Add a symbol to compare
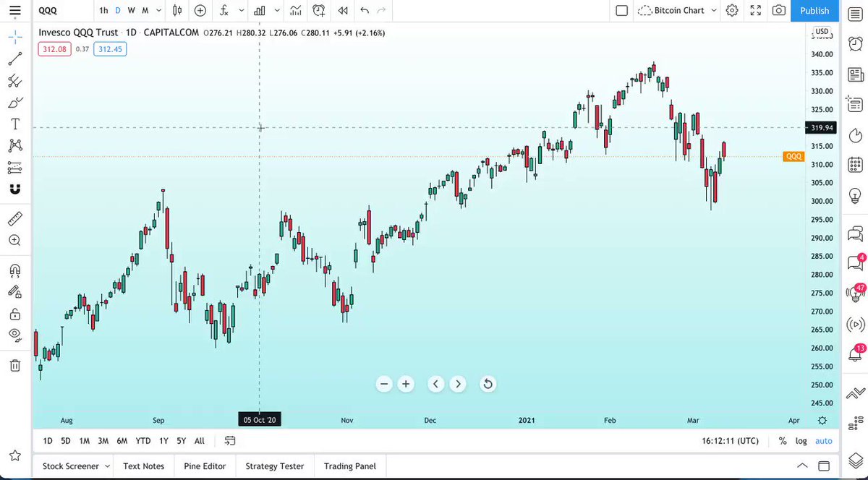Viewport: 868px width, 480px height. pos(200,11)
